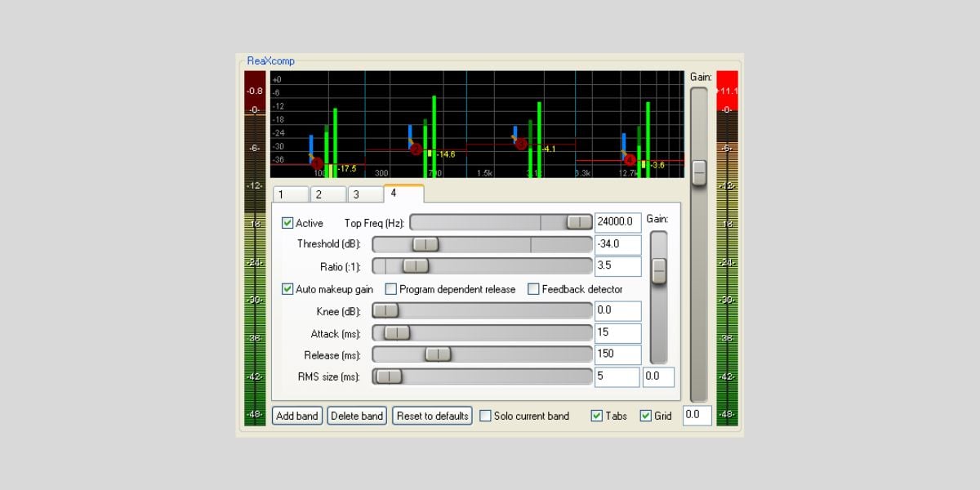Click the Ratio value field showing 3.5
The image size is (980, 490).
tap(617, 266)
